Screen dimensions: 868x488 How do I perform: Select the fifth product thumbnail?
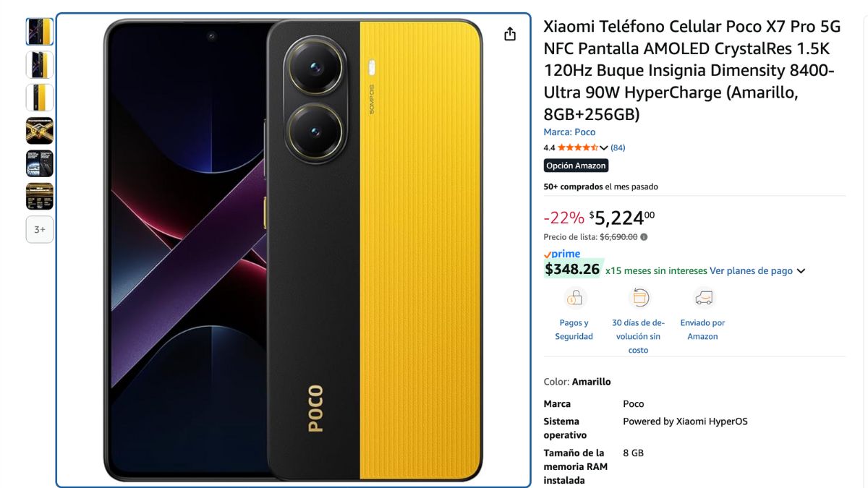pos(40,163)
